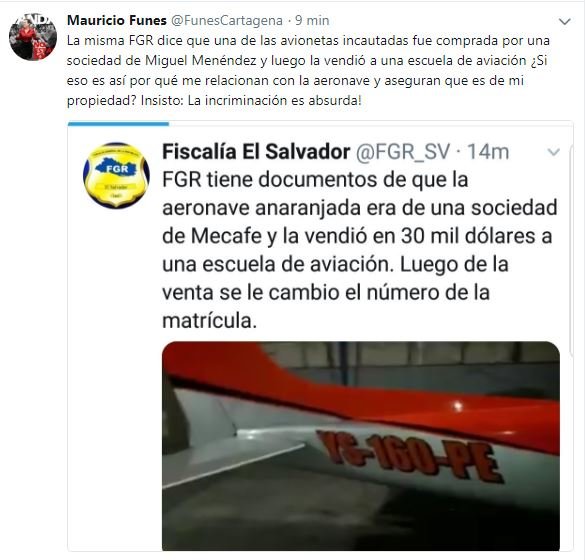
Task: Click the Fiscalía FGR badge avatar
Action: [116, 175]
